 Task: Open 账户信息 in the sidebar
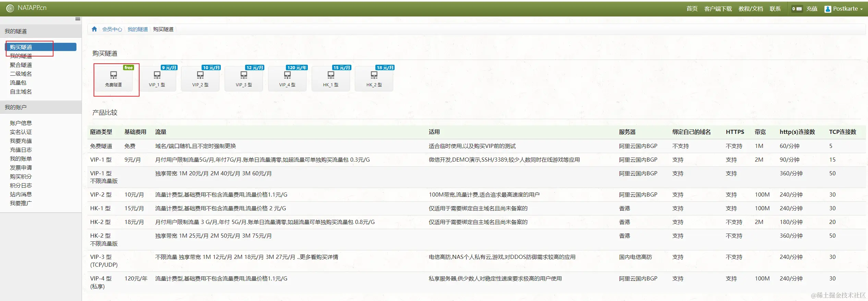(21, 123)
